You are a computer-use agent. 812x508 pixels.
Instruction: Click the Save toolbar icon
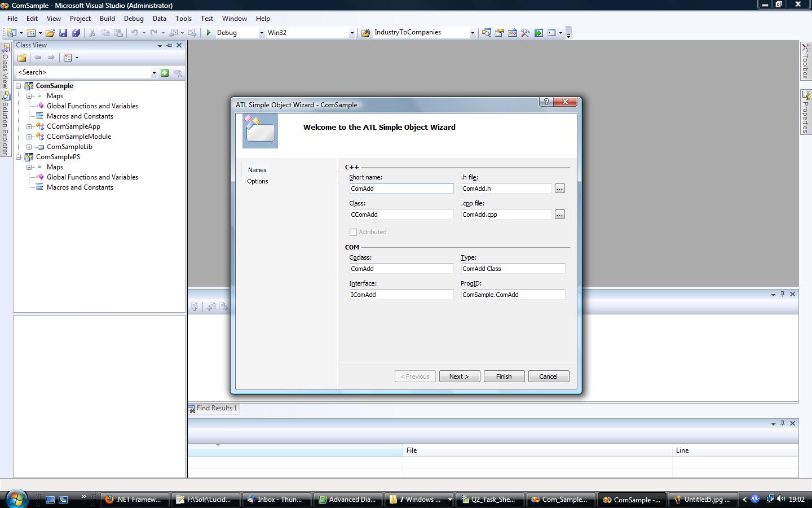click(64, 33)
